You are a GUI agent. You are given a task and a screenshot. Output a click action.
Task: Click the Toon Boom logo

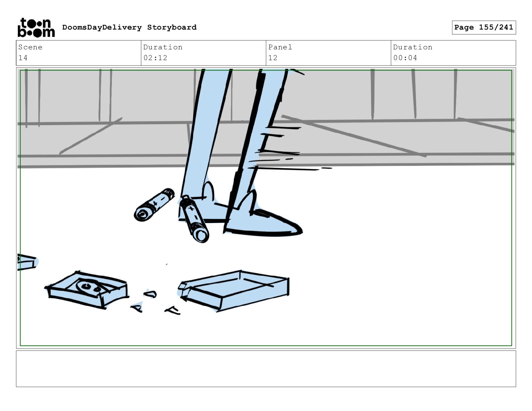click(x=36, y=28)
